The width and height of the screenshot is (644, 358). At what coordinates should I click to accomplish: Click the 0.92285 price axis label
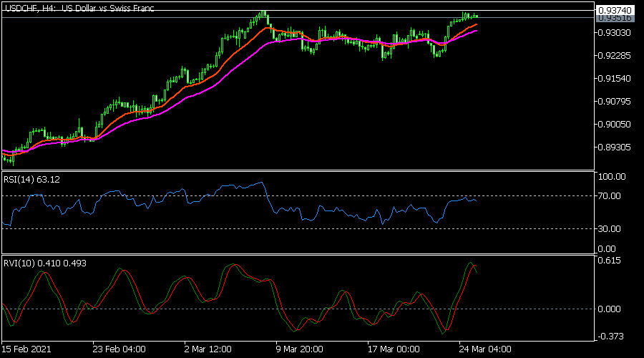[x=615, y=55]
